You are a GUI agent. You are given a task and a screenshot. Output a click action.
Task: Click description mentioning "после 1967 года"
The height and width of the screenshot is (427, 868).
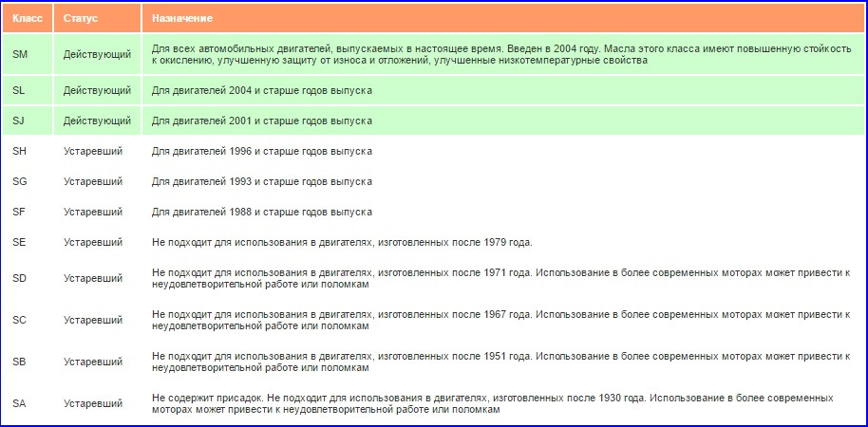pos(501,321)
